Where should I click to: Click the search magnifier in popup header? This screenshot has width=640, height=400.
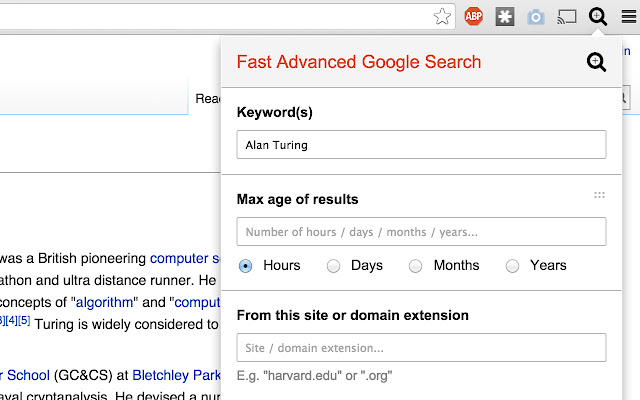(596, 62)
